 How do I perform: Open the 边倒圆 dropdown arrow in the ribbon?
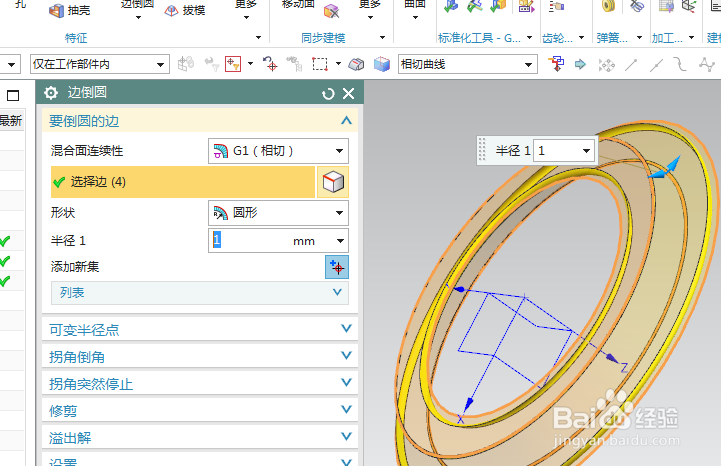(138, 17)
